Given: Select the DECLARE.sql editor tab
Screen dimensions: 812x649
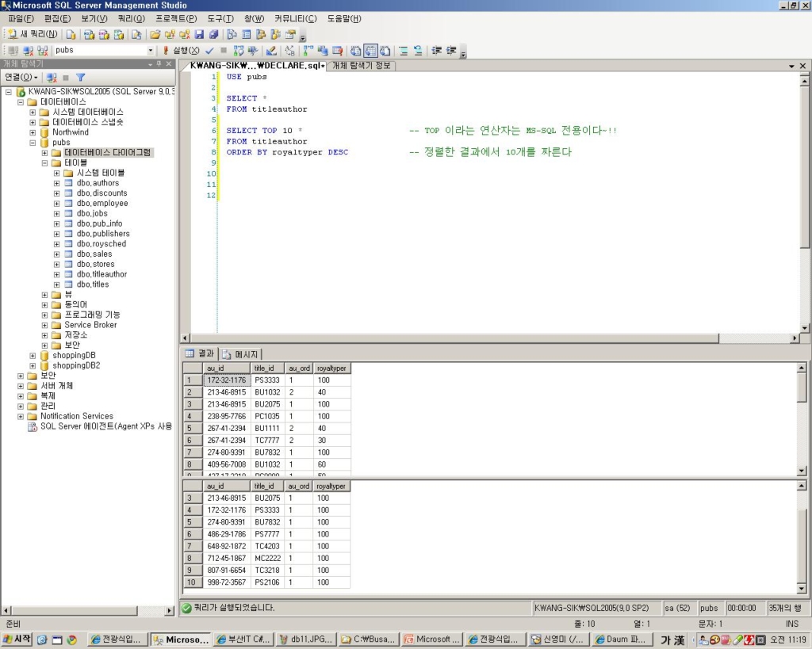Looking at the screenshot, I should coord(256,66).
